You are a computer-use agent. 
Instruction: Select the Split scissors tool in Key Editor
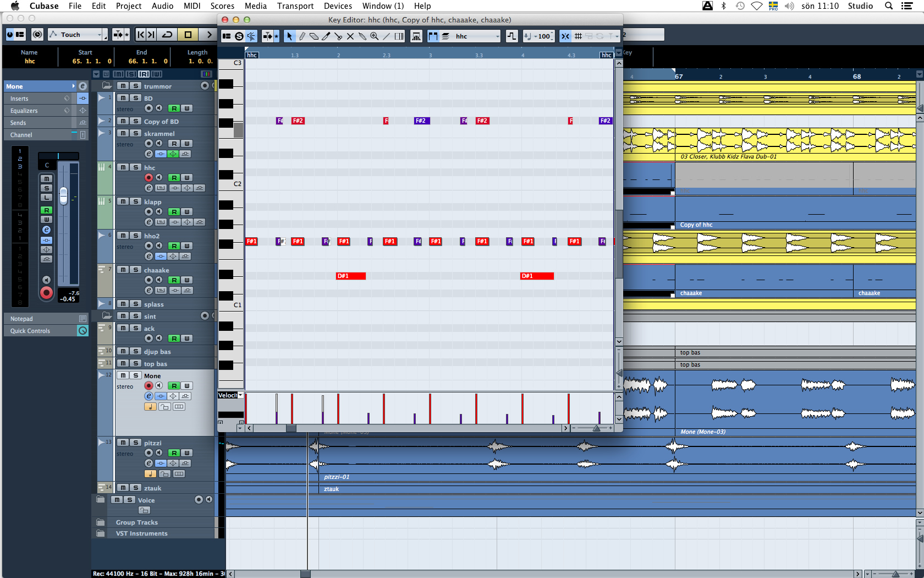[338, 36]
